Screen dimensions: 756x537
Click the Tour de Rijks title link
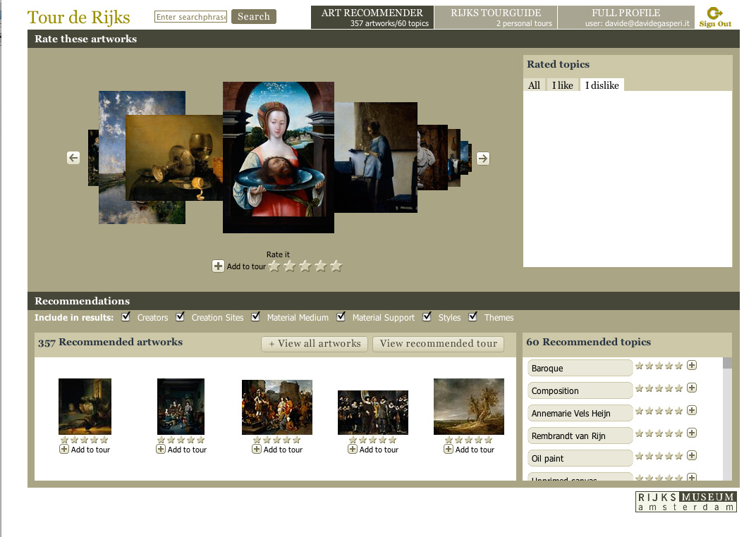coord(78,18)
